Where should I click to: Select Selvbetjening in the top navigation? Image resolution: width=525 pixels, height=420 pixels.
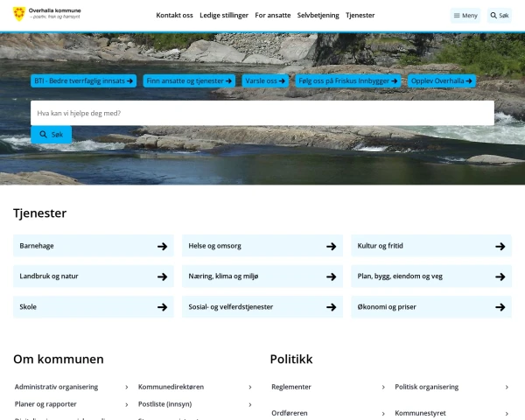click(318, 16)
